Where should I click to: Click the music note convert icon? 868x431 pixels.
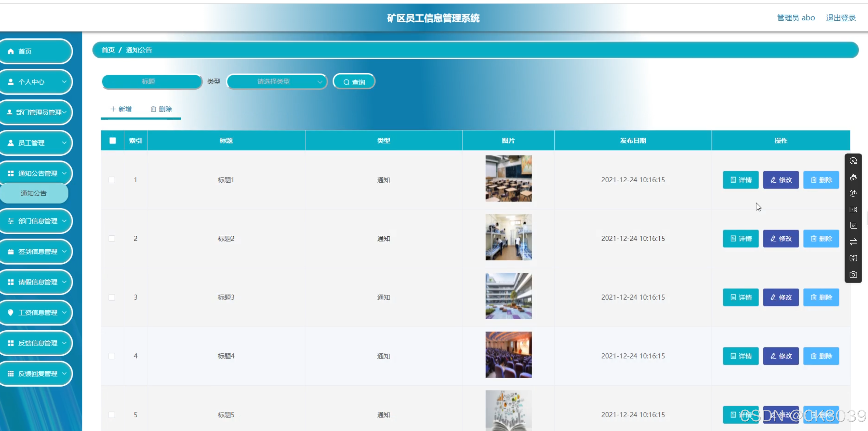coord(853,193)
